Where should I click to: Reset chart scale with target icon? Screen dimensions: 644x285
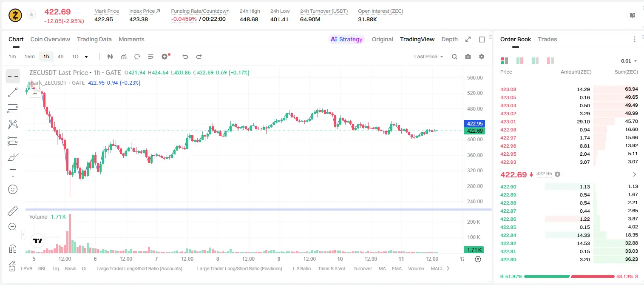(x=478, y=259)
